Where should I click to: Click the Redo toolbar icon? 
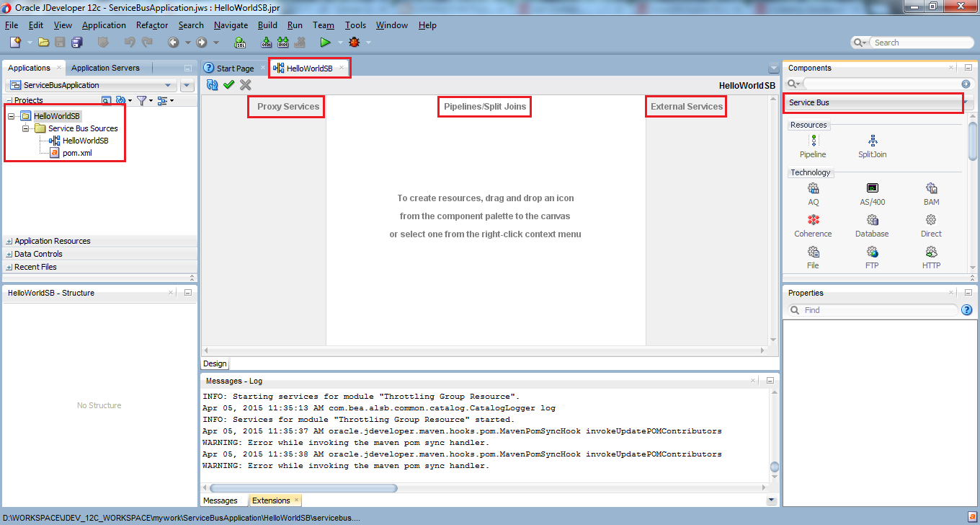pos(147,43)
